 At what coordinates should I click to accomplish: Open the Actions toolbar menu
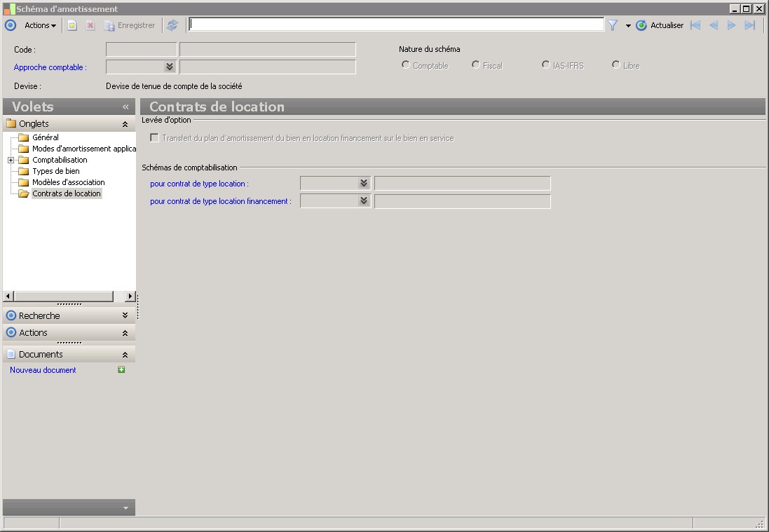click(x=40, y=25)
